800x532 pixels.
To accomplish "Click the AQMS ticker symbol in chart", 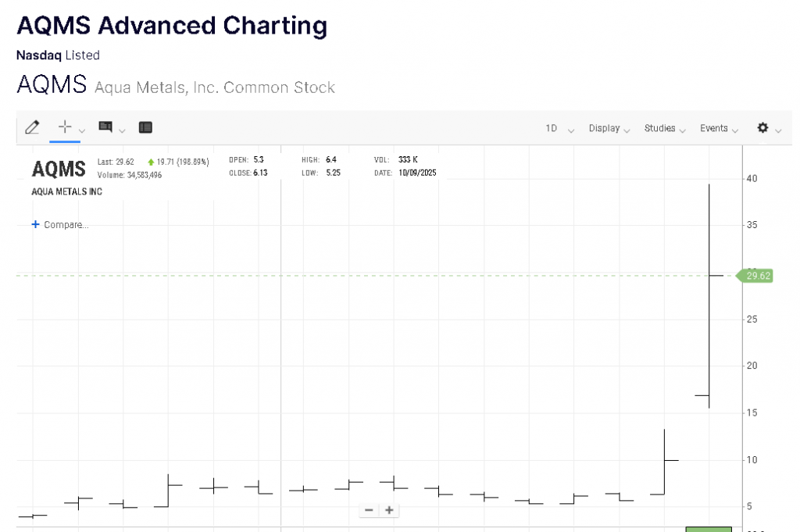I will pyautogui.click(x=59, y=168).
